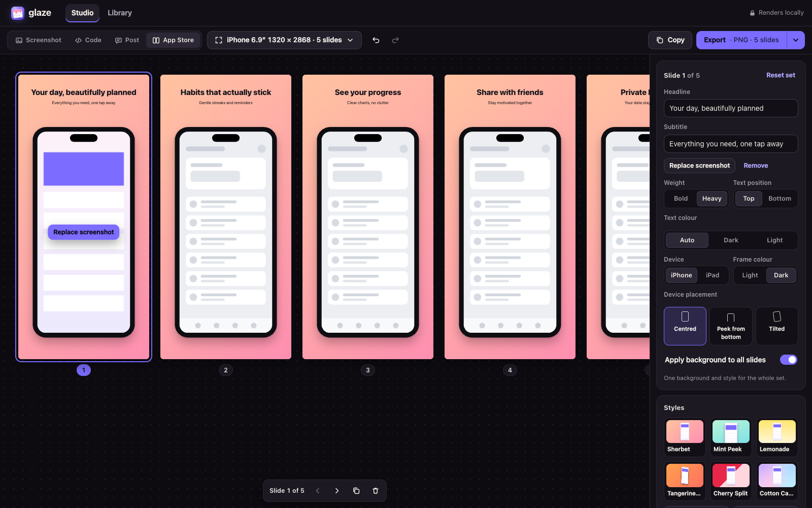The image size is (812, 508).
Task: Open the iPhone 6.9" size dropdown
Action: click(x=284, y=40)
